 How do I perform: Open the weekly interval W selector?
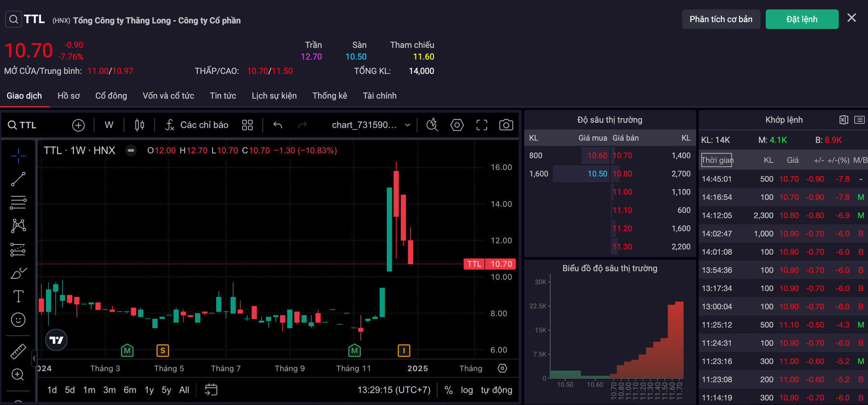point(109,125)
